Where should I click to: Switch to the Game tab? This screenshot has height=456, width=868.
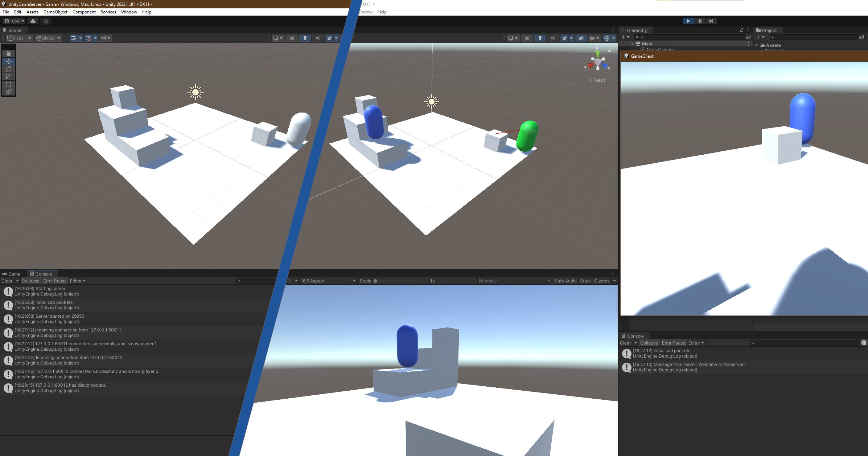tap(12, 274)
